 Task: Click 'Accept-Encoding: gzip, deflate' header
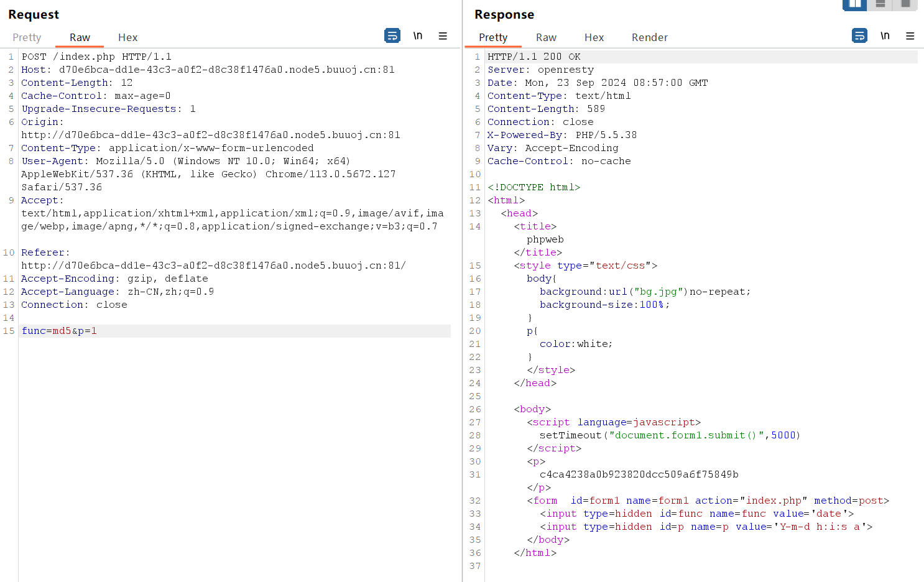[x=115, y=279]
